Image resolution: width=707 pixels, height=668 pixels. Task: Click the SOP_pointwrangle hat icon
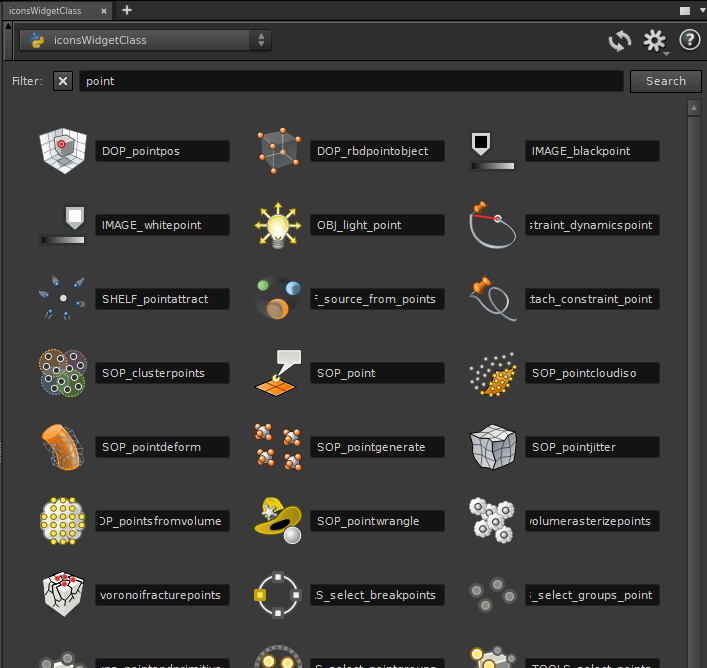(x=278, y=521)
